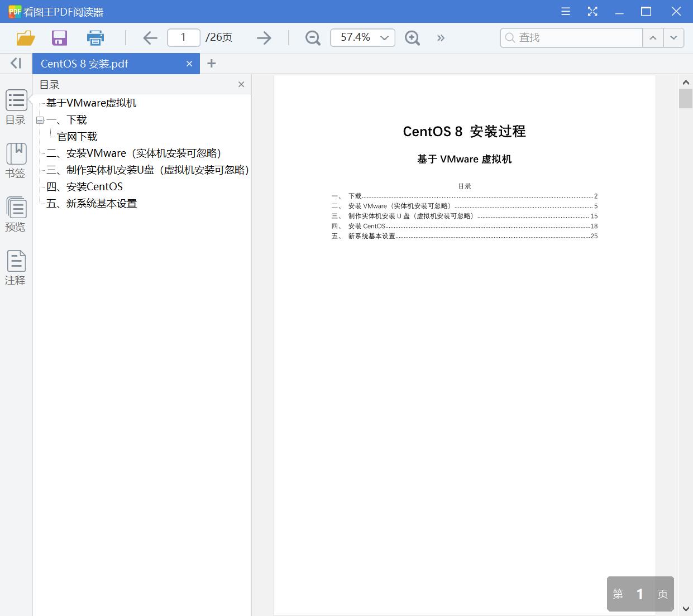This screenshot has width=693, height=616.
Task: Collapse the sidebar panel arrow
Action: click(16, 64)
